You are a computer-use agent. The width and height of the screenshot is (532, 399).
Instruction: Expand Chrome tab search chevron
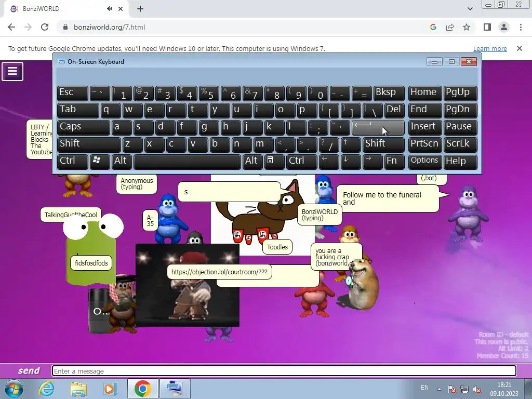pyautogui.click(x=470, y=9)
